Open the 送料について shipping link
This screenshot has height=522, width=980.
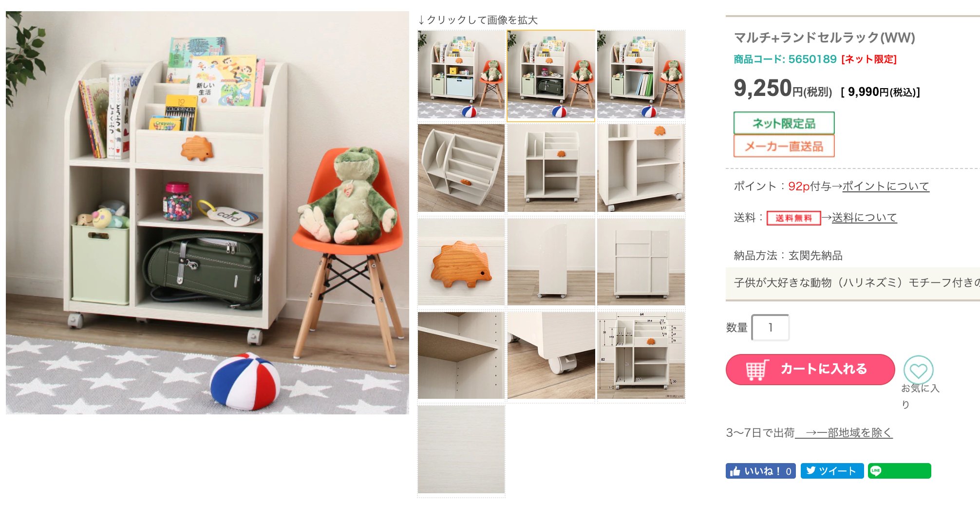tap(864, 218)
